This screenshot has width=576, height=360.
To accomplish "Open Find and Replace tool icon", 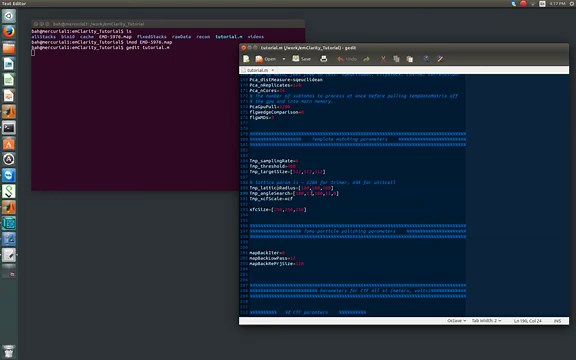I will (440, 59).
